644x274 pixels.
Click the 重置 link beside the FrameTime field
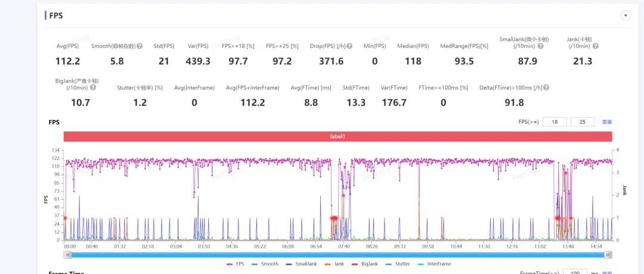(x=607, y=272)
